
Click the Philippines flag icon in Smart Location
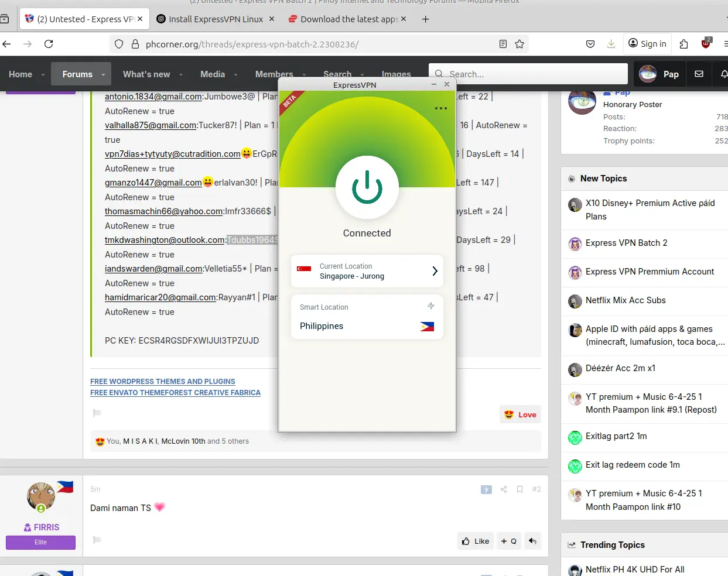click(x=428, y=327)
